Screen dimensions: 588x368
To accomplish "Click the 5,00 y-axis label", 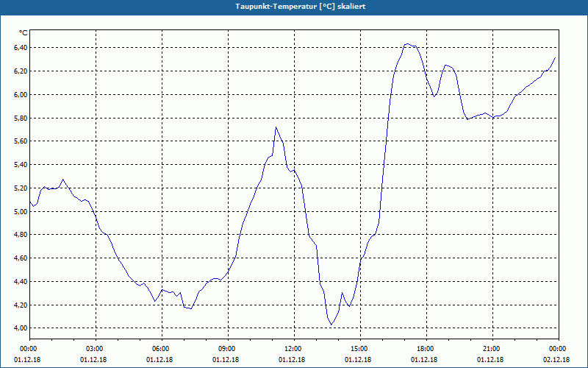I will (21, 211).
